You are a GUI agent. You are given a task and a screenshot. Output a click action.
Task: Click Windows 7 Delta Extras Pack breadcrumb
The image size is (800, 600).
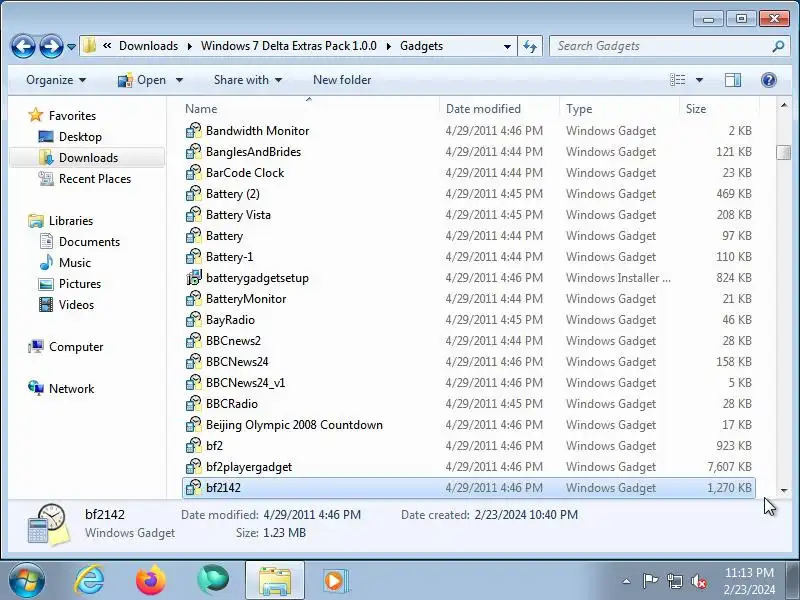[288, 46]
